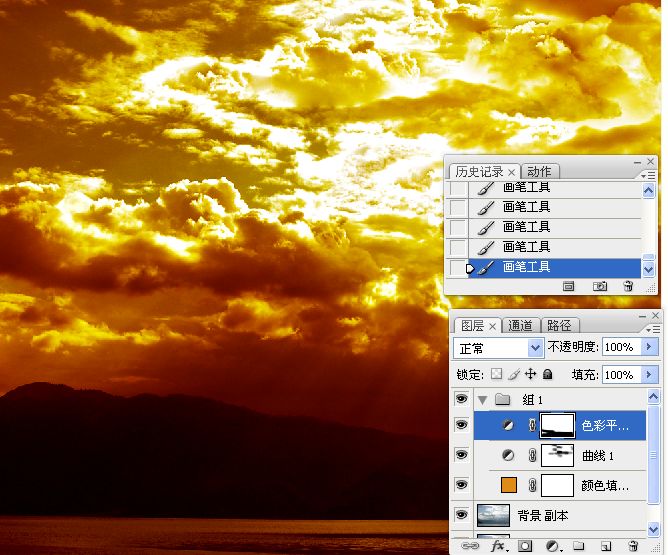Select the 色彩平衡 layer mask thumbnail
The width and height of the screenshot is (668, 555).
(557, 425)
